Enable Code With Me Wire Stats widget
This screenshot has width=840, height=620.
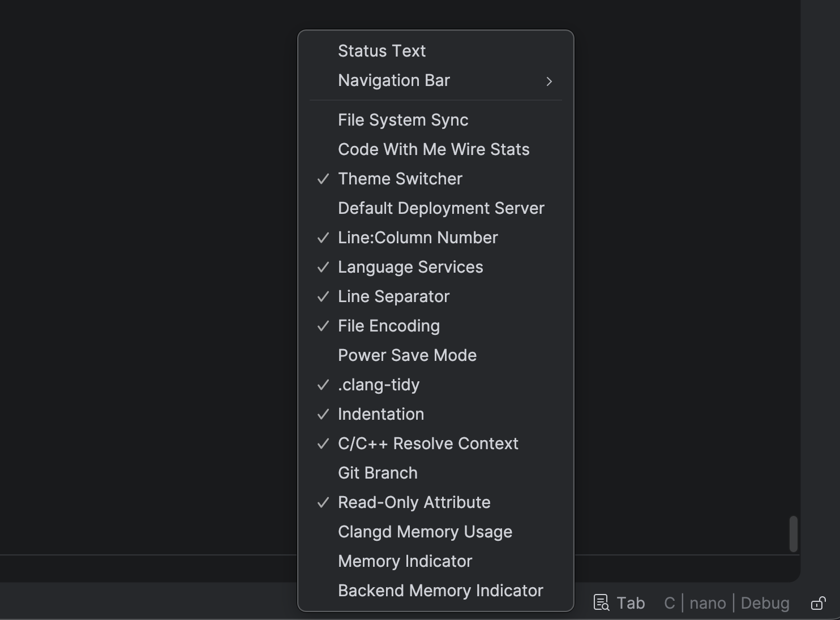point(436,149)
